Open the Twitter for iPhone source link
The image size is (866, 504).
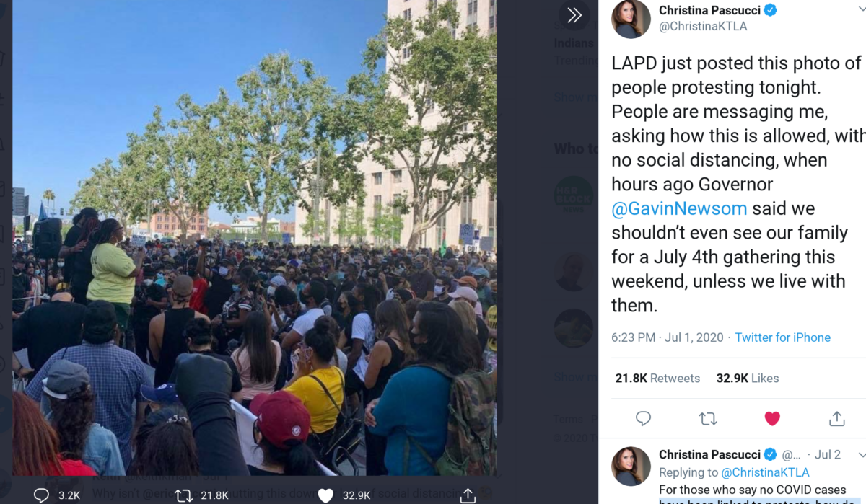(782, 337)
